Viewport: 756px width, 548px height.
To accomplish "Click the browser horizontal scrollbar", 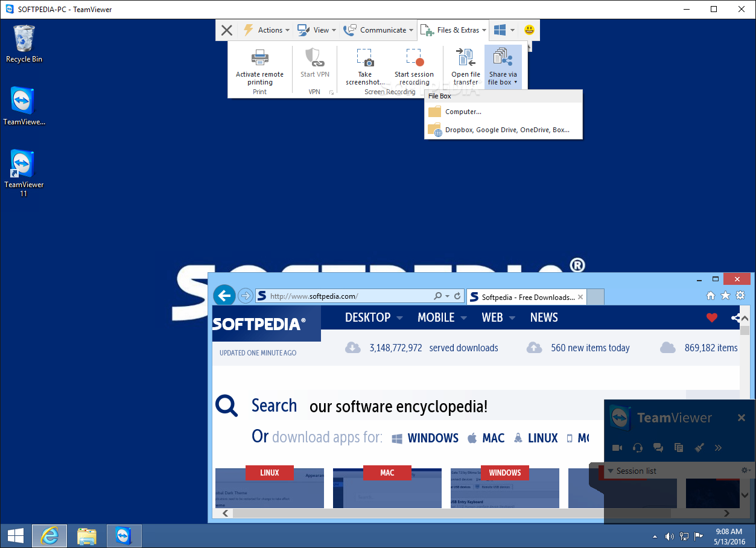I will (451, 513).
